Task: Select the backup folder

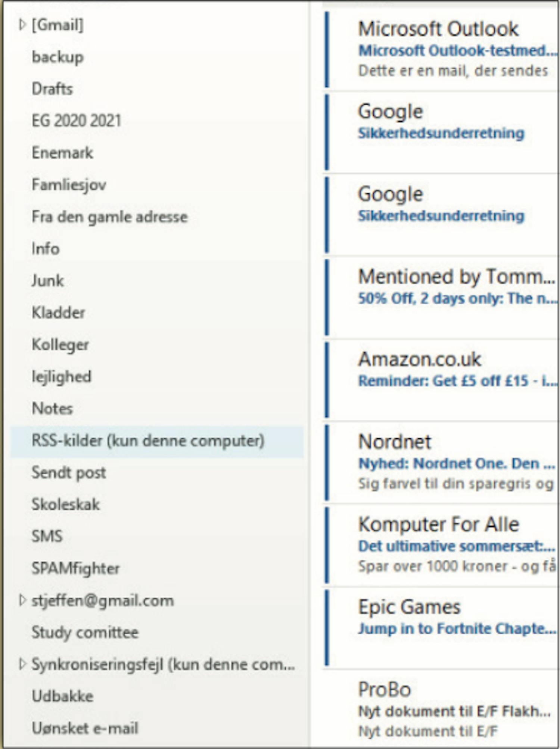Action: click(x=57, y=57)
